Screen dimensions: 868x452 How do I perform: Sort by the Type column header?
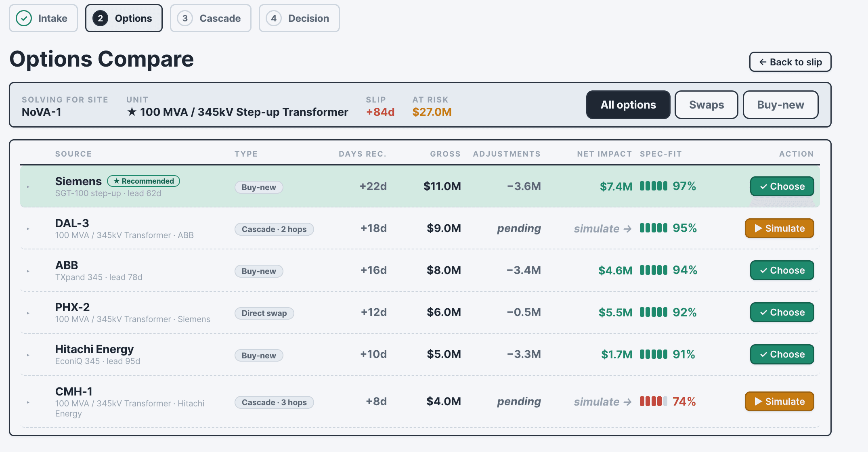pyautogui.click(x=246, y=154)
